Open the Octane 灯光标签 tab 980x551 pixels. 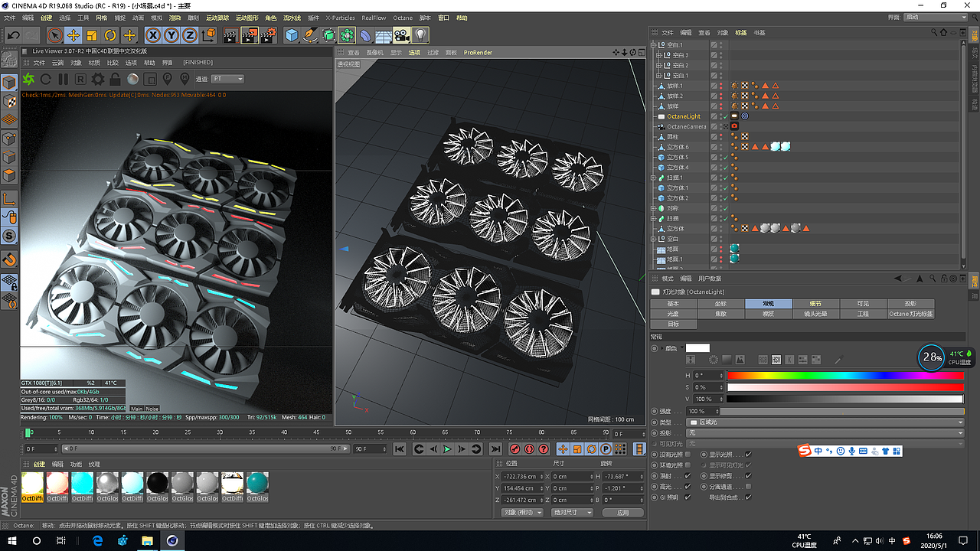[911, 314]
